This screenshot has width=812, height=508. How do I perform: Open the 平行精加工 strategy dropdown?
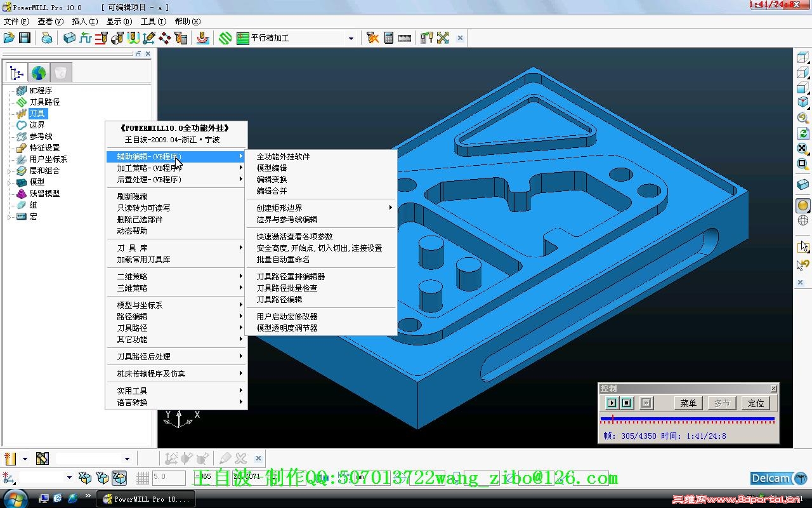tap(351, 38)
